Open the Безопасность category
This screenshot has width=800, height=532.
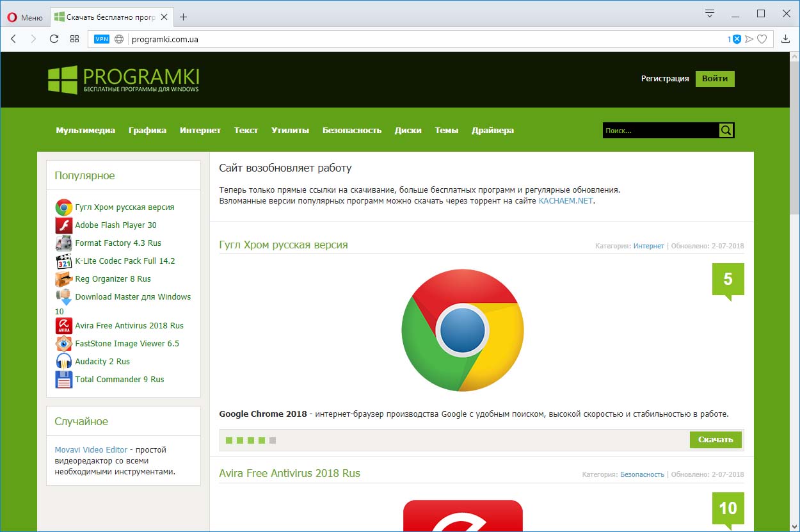352,130
